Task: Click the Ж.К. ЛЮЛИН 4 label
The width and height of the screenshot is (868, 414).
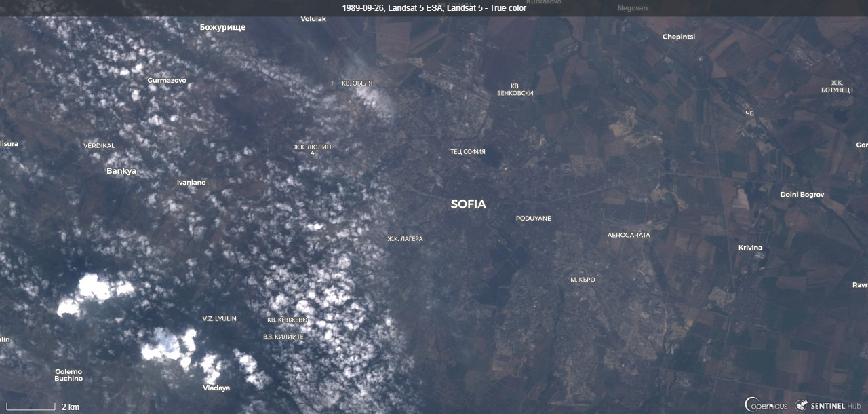Action: click(313, 150)
